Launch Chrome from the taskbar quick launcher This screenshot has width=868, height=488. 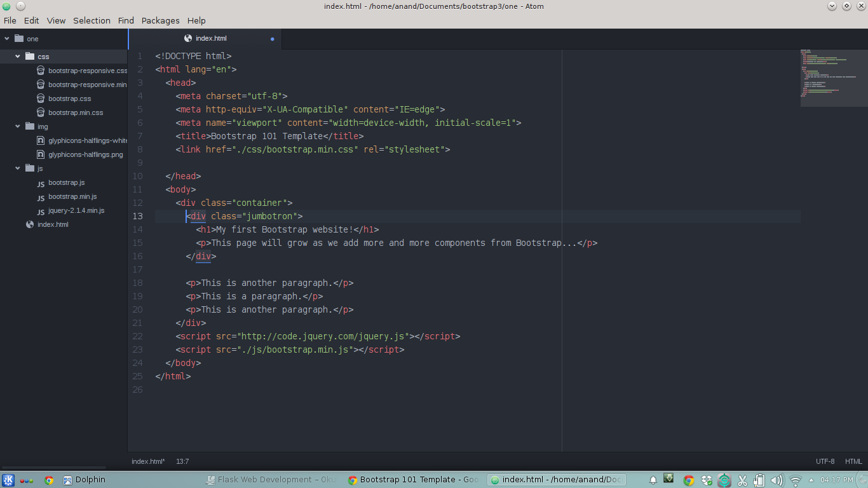[49, 480]
